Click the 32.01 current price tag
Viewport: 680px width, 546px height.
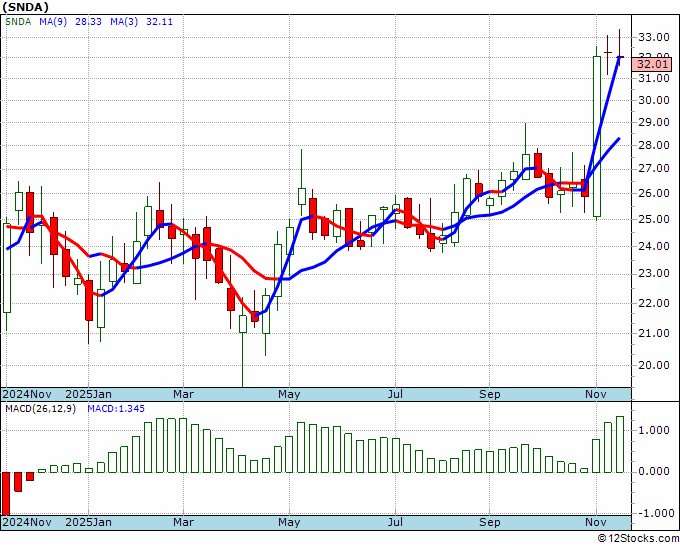click(x=651, y=65)
